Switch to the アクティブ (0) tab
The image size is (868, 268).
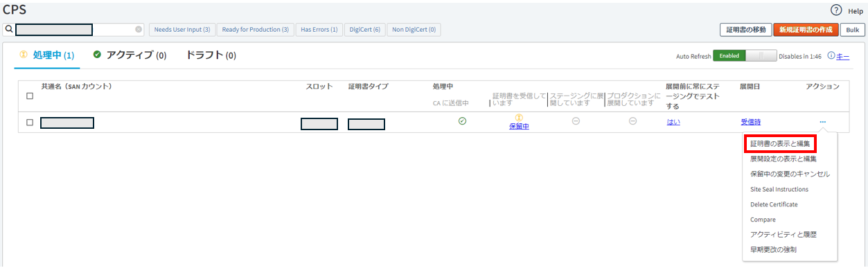[x=130, y=55]
